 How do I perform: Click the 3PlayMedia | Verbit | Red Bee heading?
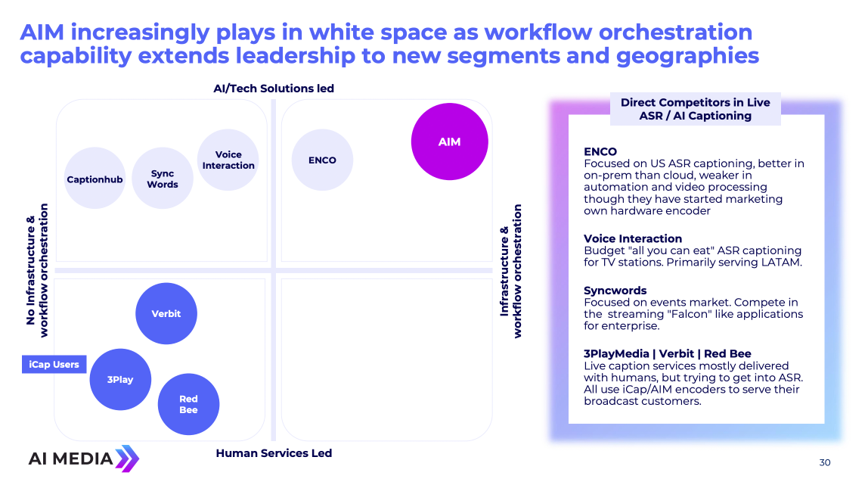click(x=667, y=354)
